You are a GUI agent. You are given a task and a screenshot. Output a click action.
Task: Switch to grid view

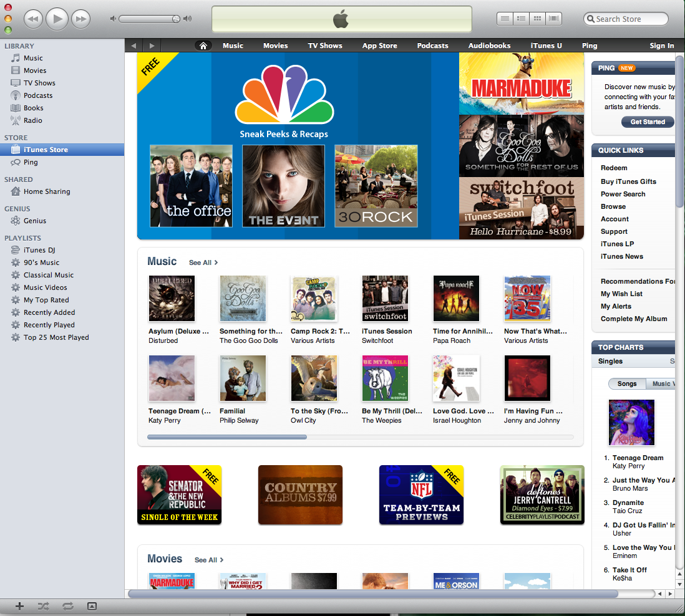pyautogui.click(x=537, y=18)
